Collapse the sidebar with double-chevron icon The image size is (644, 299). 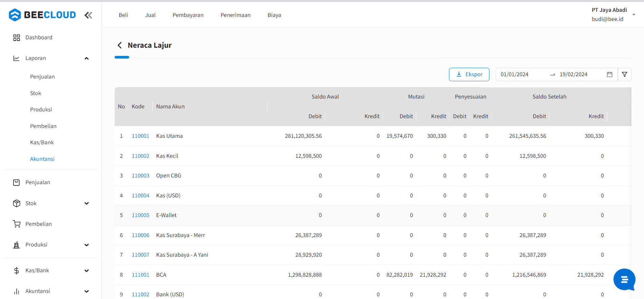tap(88, 15)
